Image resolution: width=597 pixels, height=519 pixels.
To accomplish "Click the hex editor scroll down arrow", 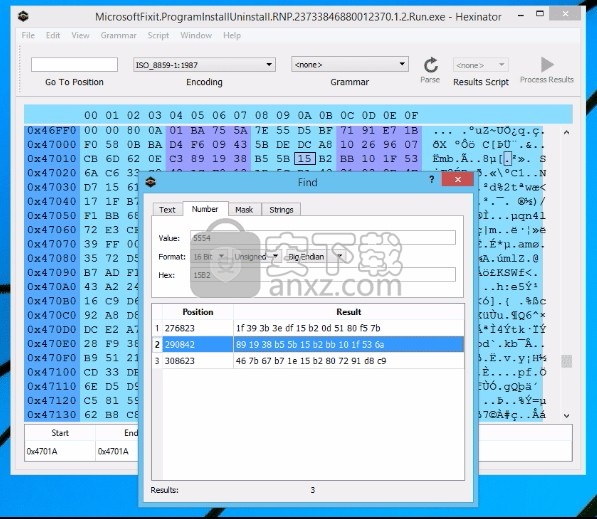I will tap(567, 415).
